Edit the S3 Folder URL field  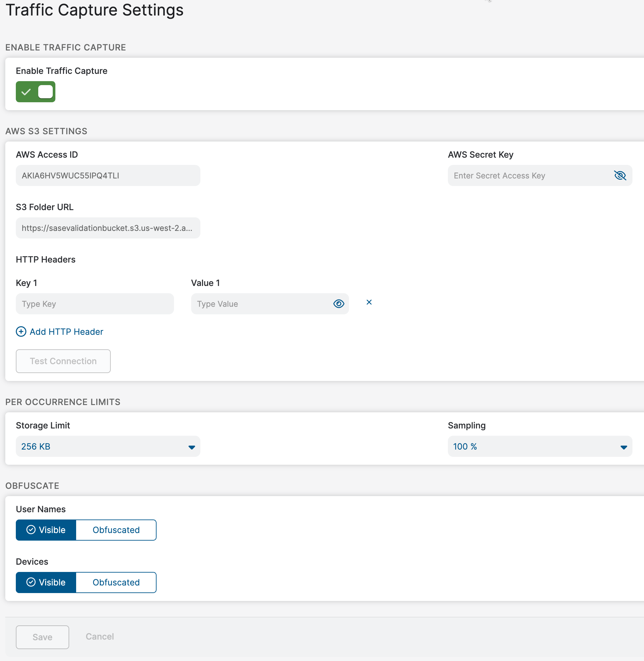(108, 228)
